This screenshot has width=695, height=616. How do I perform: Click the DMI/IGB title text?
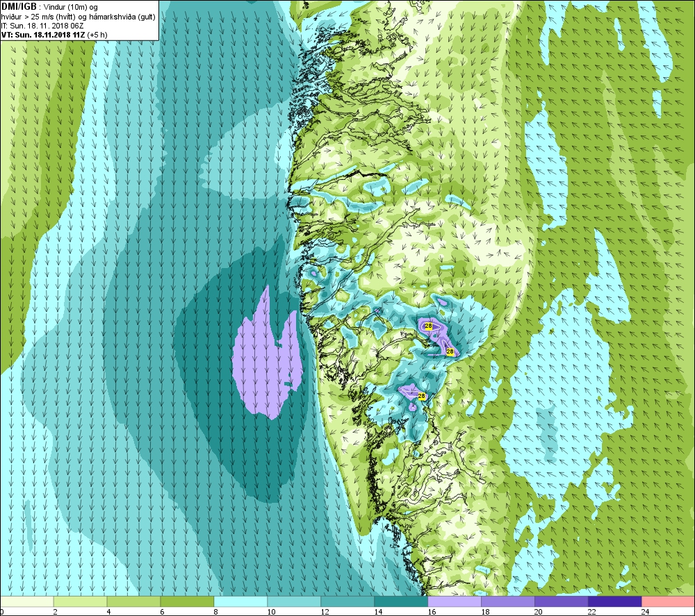[x=19, y=7]
